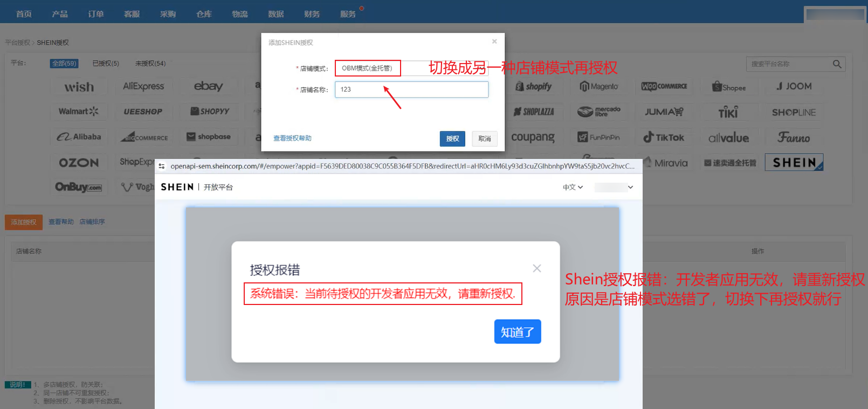The height and width of the screenshot is (409, 868).
Task: Open the 产品 menu
Action: pos(60,14)
